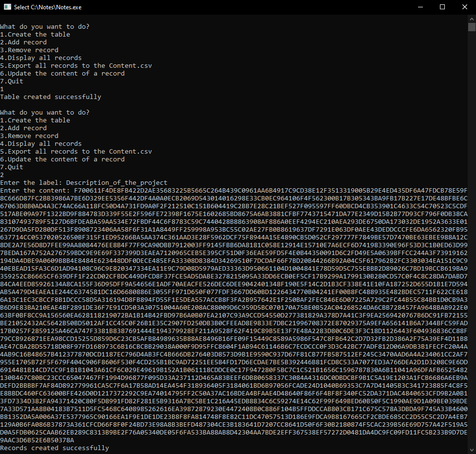Screen dimensions: 476x454
Task: Click the hex line starting '130B467C'
Action: 234,378
